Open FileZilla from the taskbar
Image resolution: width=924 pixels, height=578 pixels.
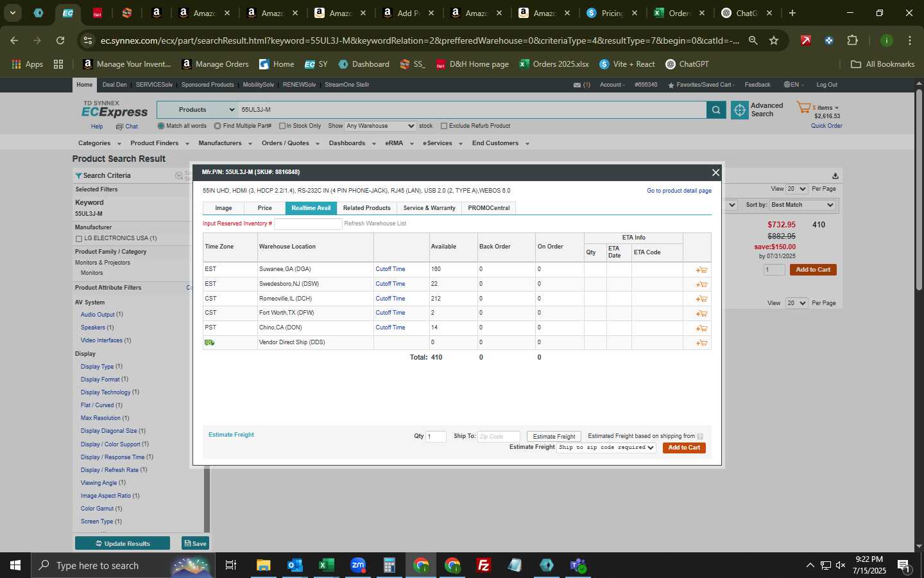pos(484,565)
